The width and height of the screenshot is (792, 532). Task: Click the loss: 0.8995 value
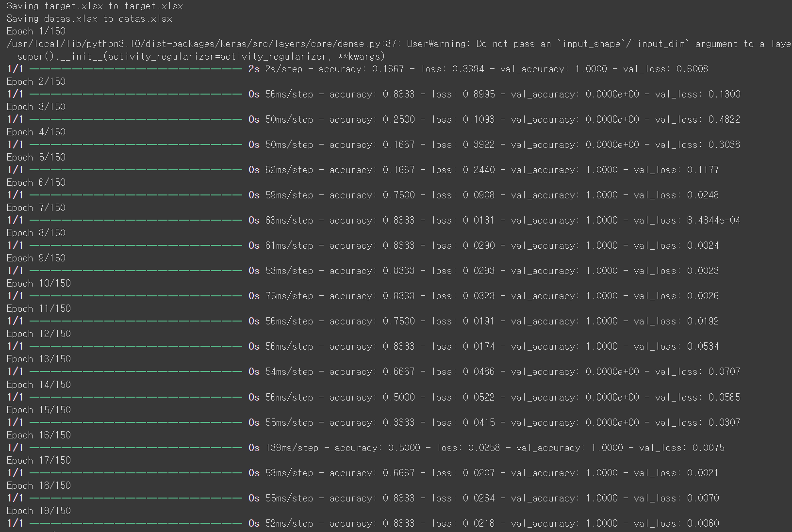(x=463, y=94)
